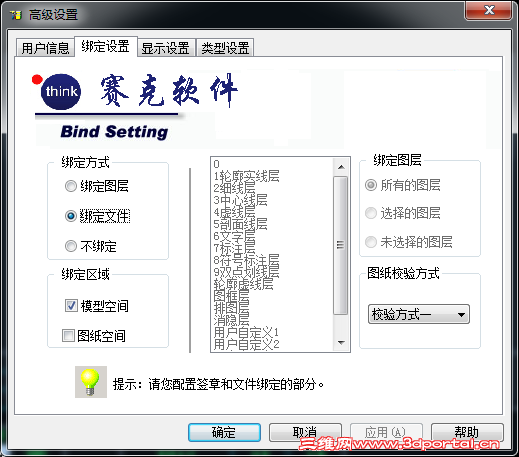Choose the 选择的图层 radio option

(403, 213)
